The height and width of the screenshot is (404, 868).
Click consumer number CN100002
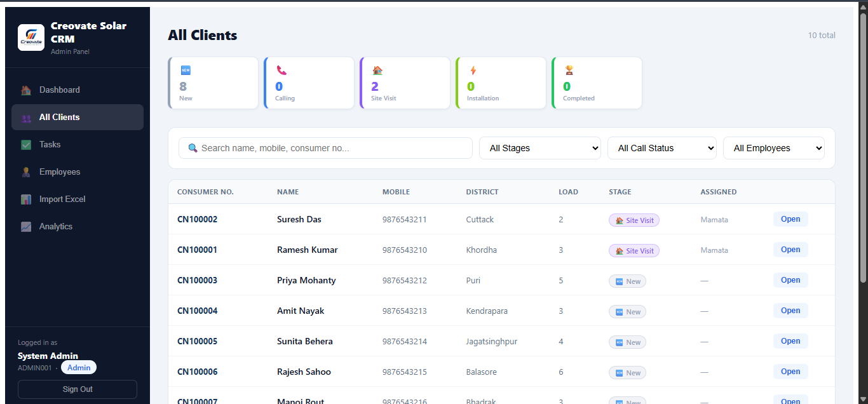pos(197,219)
